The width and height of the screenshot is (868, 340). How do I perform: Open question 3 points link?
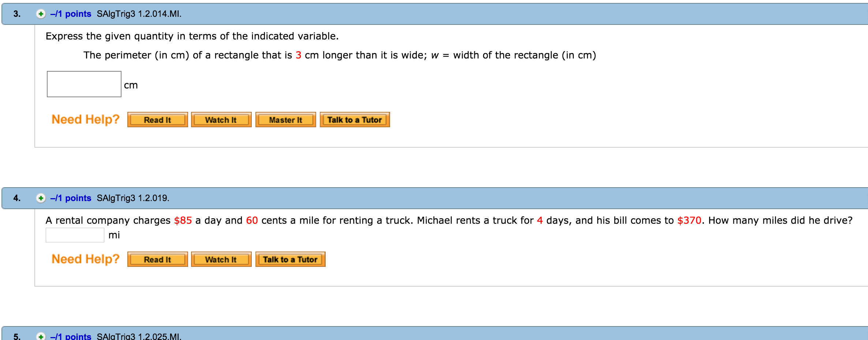(71, 14)
